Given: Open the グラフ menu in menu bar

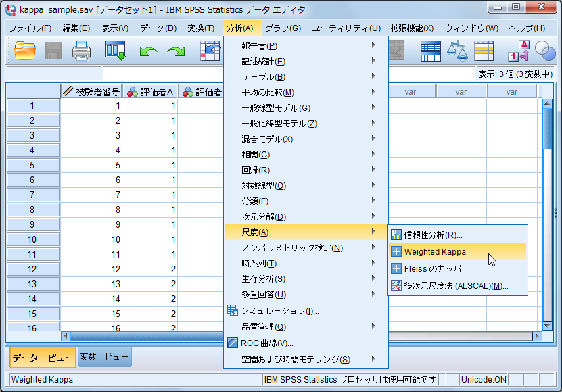Looking at the screenshot, I should [283, 28].
